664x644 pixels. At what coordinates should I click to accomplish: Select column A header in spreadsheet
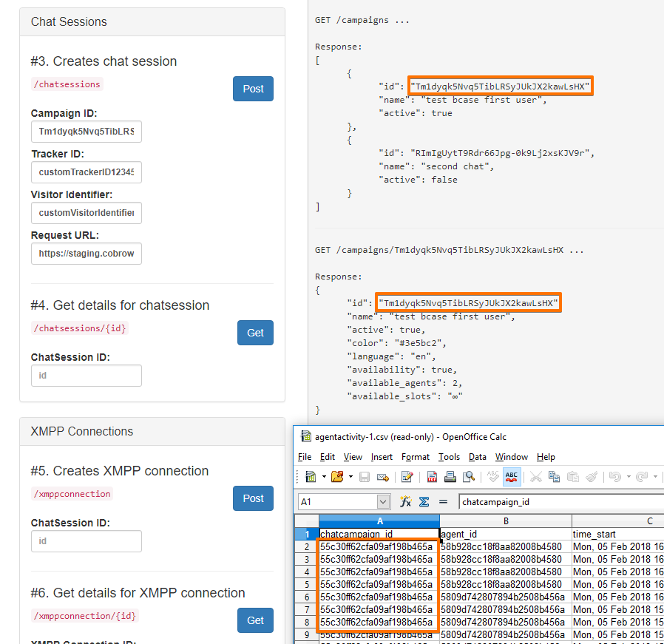379,521
